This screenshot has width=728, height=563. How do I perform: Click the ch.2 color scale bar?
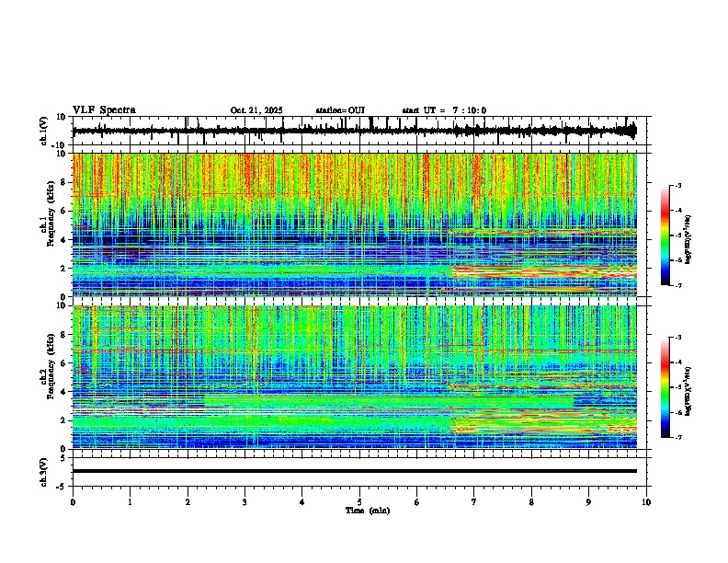tap(665, 387)
